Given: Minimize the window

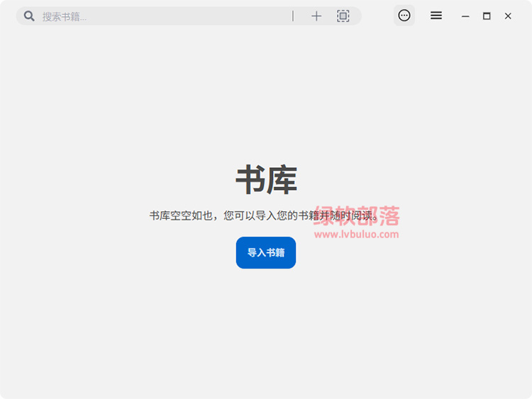Looking at the screenshot, I should click(x=465, y=16).
